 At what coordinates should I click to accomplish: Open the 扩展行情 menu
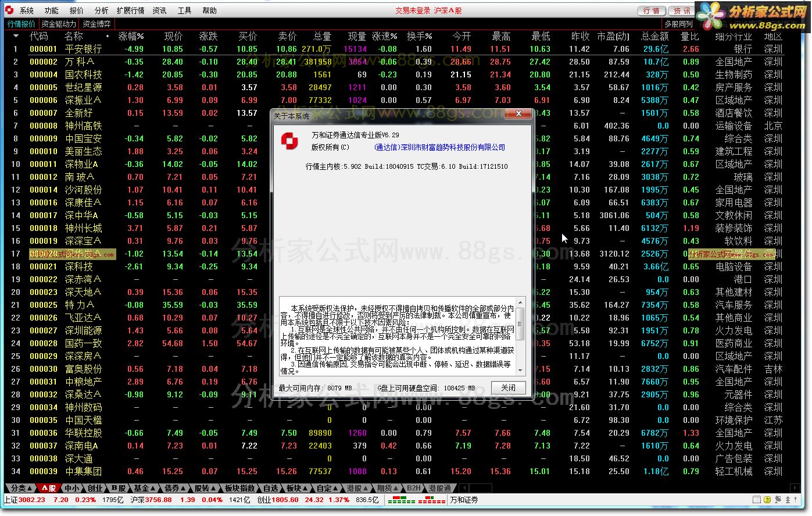pos(130,10)
